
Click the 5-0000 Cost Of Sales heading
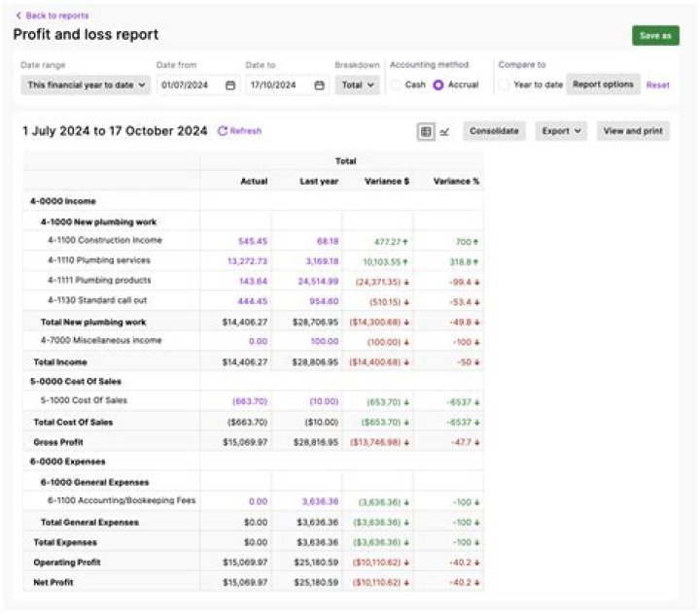pyautogui.click(x=76, y=382)
